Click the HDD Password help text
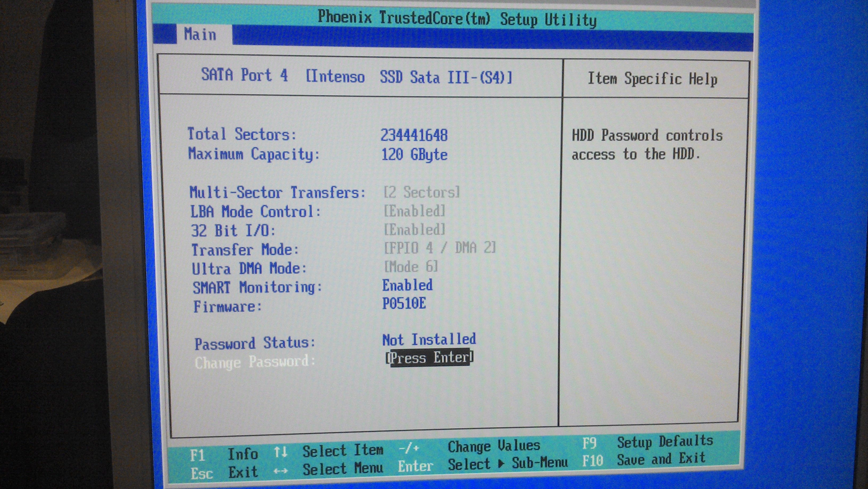Viewport: 868px width, 489px height. [647, 145]
